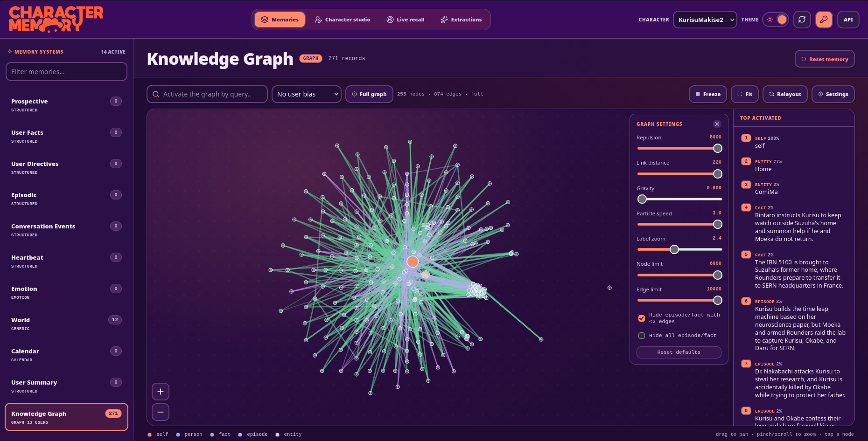Select top activated entity Home
Viewport: 868px width, 441px height.
click(793, 165)
